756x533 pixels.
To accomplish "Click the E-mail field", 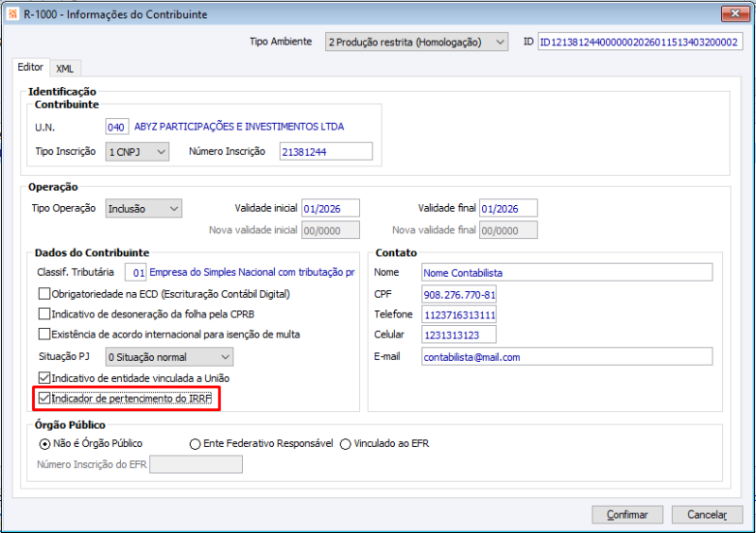I will coord(567,357).
